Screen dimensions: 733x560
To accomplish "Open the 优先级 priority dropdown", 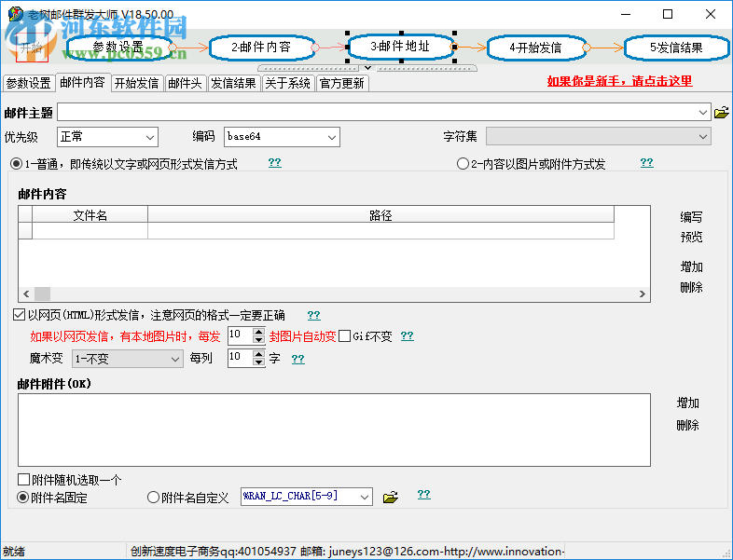I will (x=107, y=137).
